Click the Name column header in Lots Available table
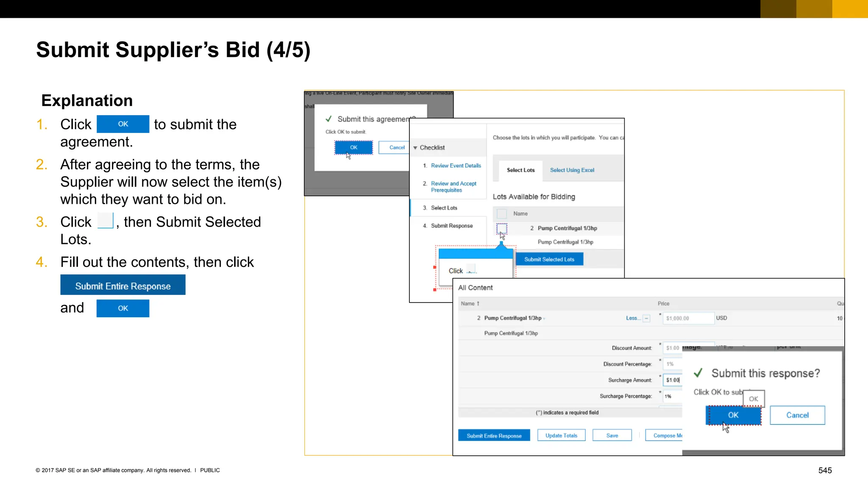Viewport: 868px width, 488px height. (x=520, y=214)
